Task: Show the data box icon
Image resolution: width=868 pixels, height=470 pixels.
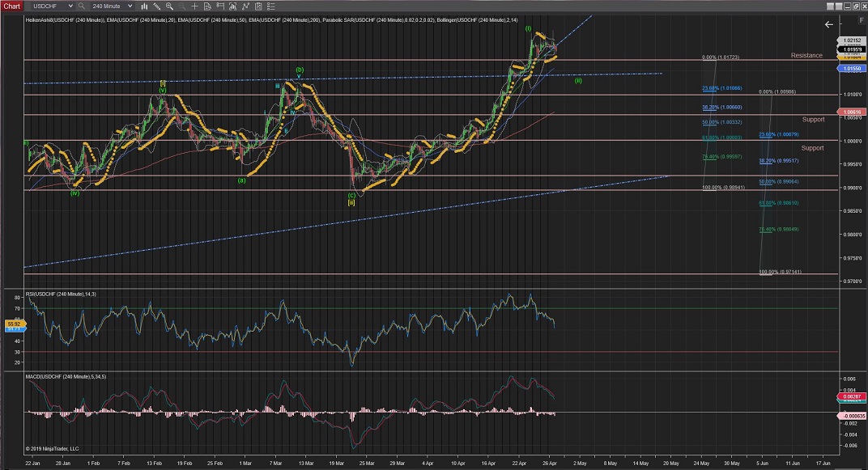Action: [207, 6]
